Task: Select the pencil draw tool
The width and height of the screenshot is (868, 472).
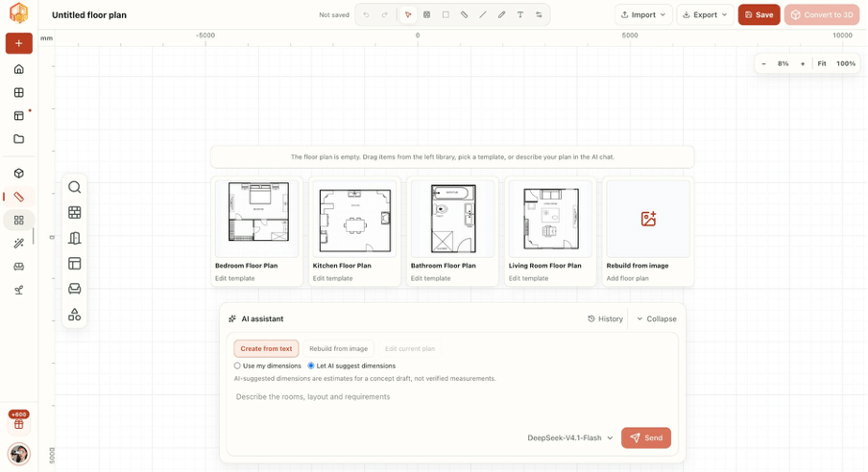Action: coord(501,15)
